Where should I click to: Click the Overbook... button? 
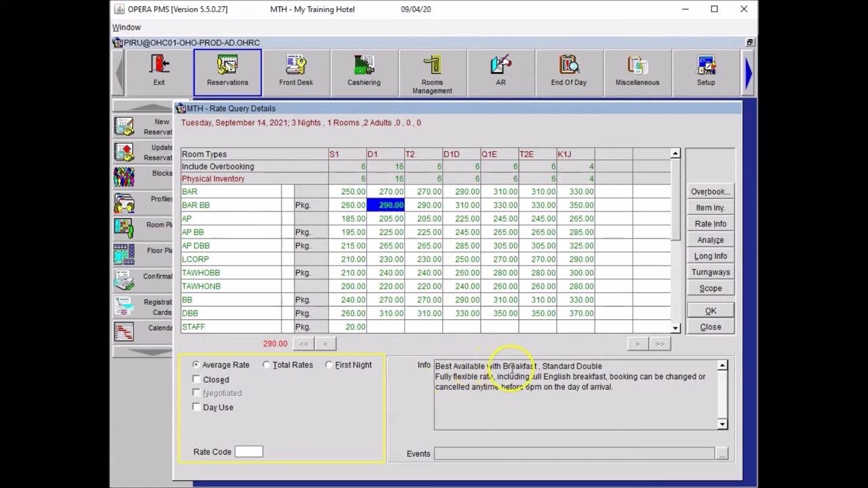pyautogui.click(x=711, y=192)
